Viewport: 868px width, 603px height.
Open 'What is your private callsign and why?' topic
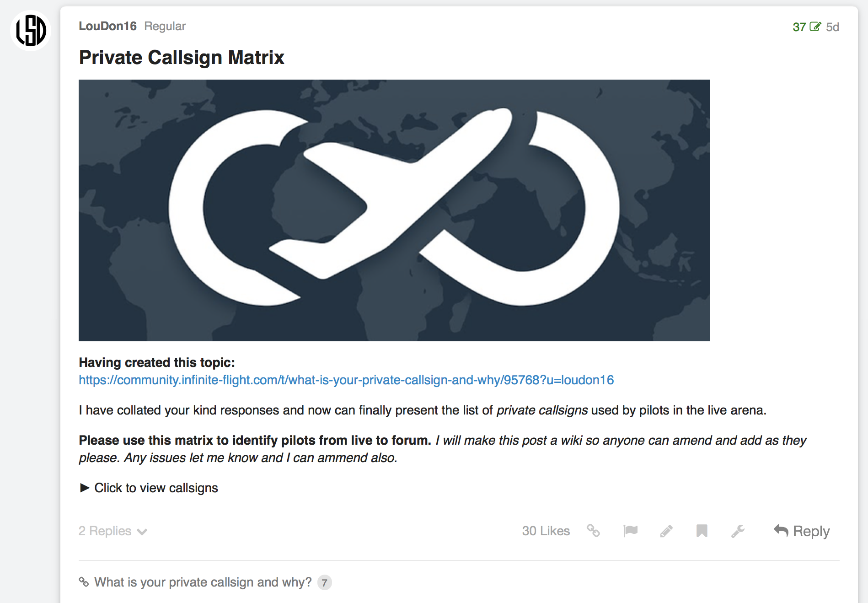(203, 582)
